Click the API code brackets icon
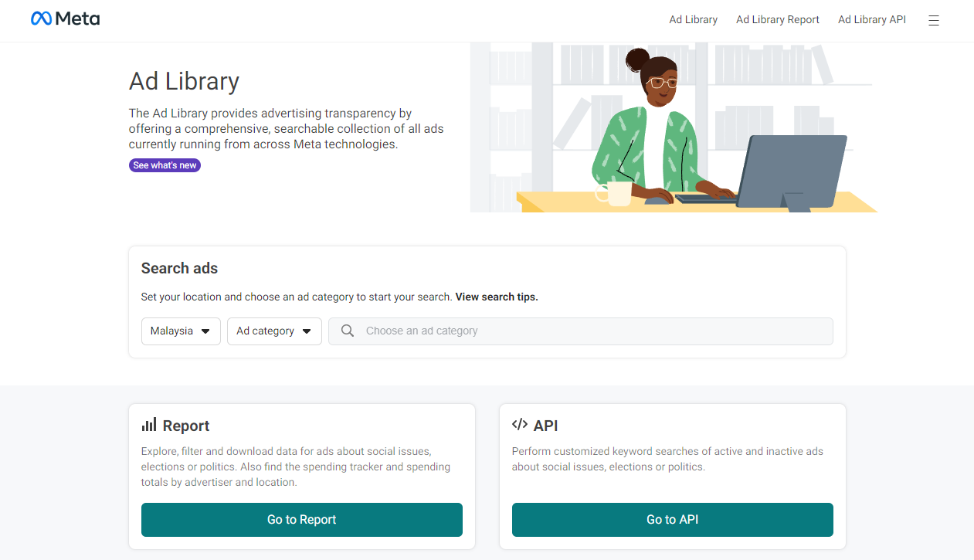The image size is (974, 560). coord(520,425)
